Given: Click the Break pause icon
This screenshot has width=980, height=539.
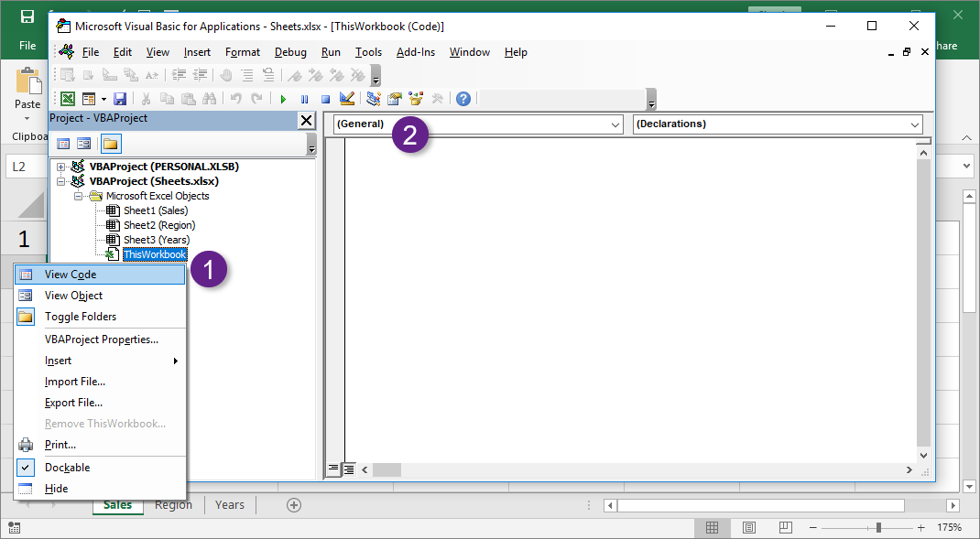Looking at the screenshot, I should click(x=304, y=99).
